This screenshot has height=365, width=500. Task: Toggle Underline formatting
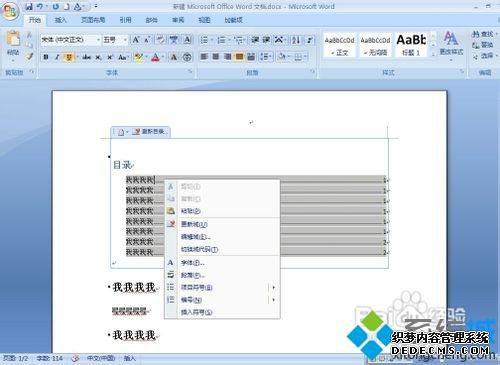[69, 57]
